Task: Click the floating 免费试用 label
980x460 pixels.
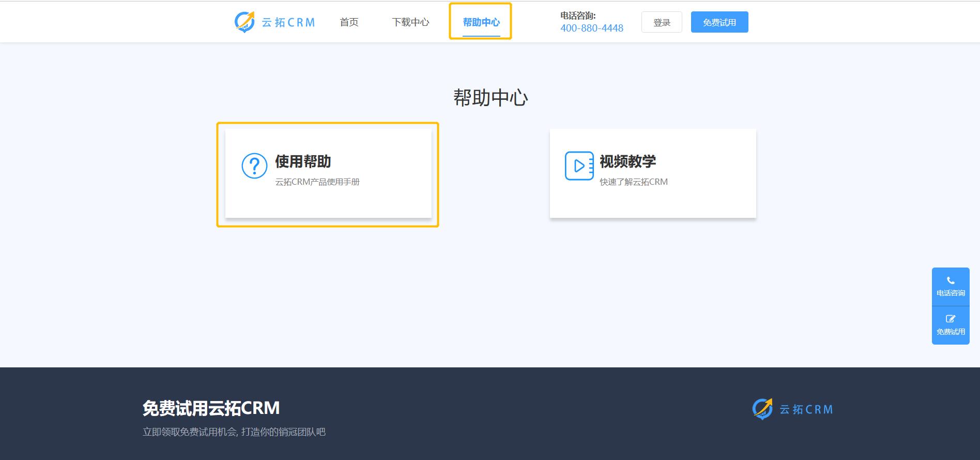Action: click(951, 332)
